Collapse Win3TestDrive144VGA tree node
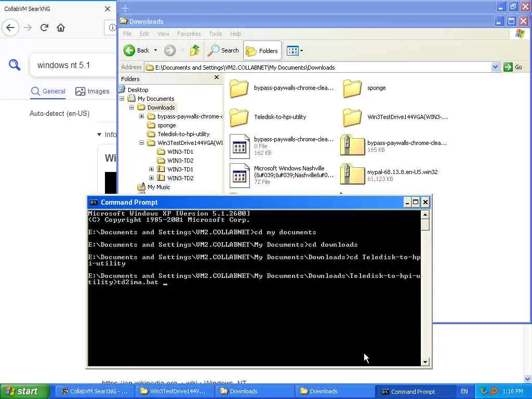Image resolution: width=532 pixels, height=399 pixels. (x=141, y=143)
